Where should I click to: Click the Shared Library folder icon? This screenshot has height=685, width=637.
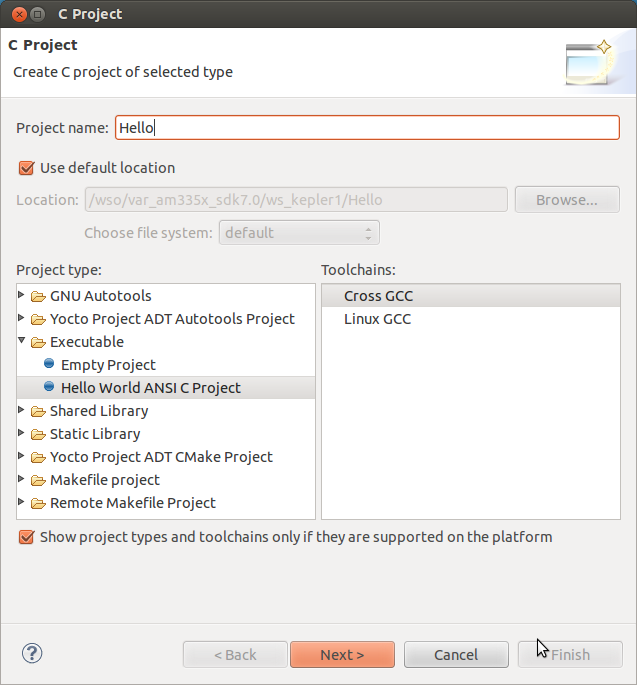click(39, 411)
